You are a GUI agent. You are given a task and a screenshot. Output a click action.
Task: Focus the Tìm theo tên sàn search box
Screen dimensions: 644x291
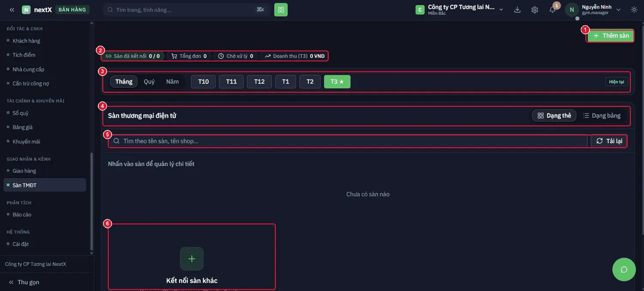348,141
